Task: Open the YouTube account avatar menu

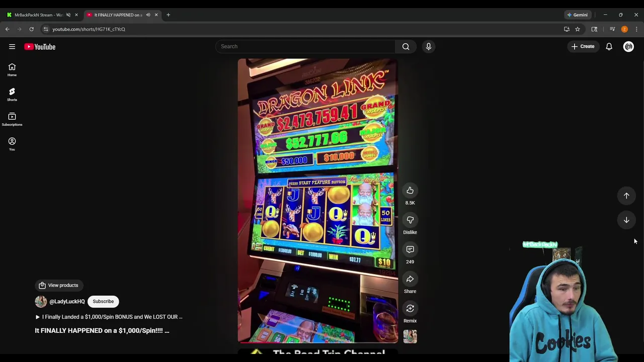Action: pyautogui.click(x=628, y=46)
